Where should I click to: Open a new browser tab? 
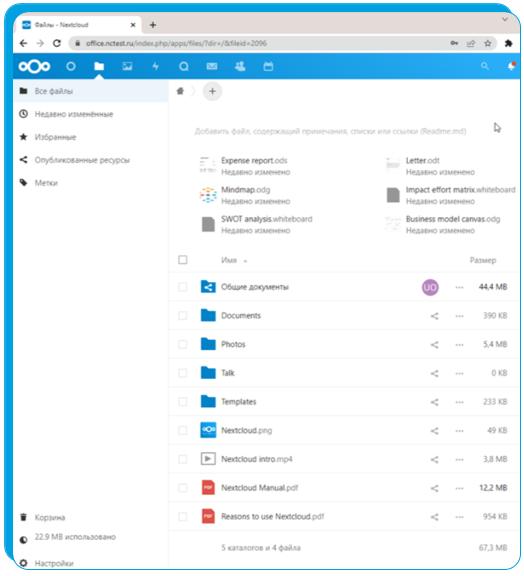(153, 25)
